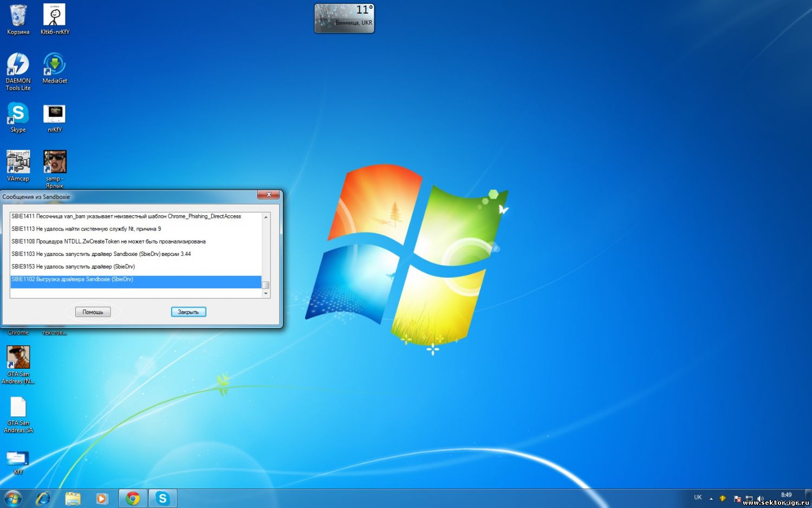812x508 pixels.
Task: Select the DAEMON Tools Lite shortcut
Action: (18, 72)
